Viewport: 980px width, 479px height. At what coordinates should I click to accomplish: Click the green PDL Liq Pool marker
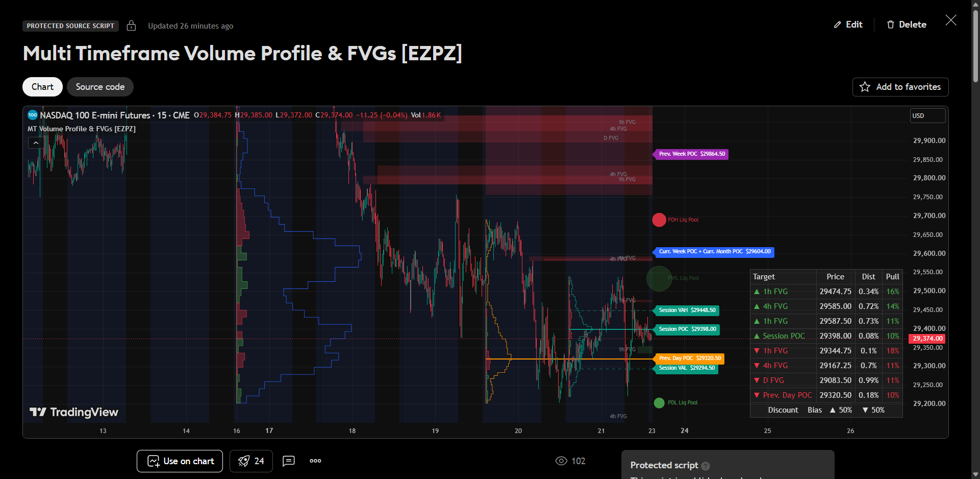659,403
